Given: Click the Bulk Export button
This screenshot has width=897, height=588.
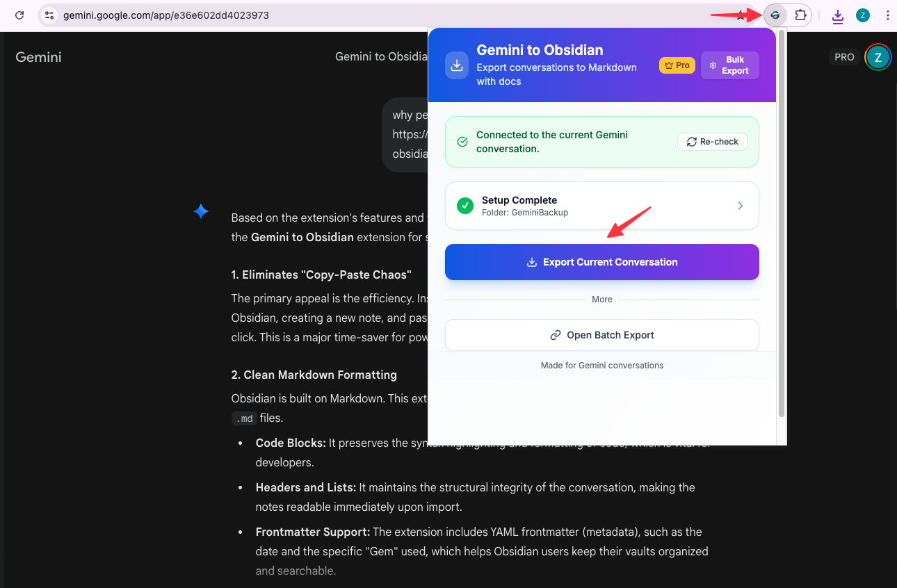Looking at the screenshot, I should (729, 65).
